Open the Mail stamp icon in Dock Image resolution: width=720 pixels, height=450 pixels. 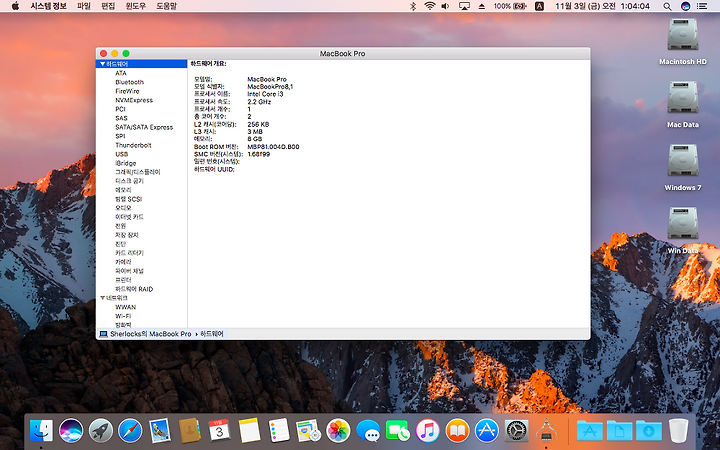pos(160,431)
